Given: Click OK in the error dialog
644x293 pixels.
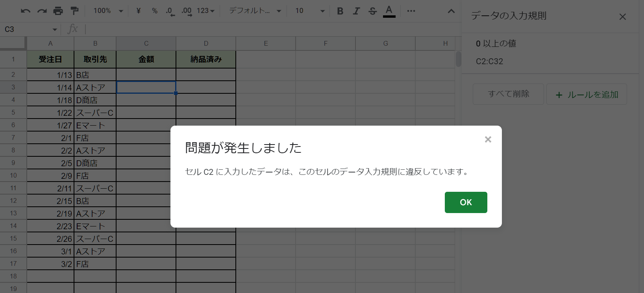Looking at the screenshot, I should pos(466,202).
